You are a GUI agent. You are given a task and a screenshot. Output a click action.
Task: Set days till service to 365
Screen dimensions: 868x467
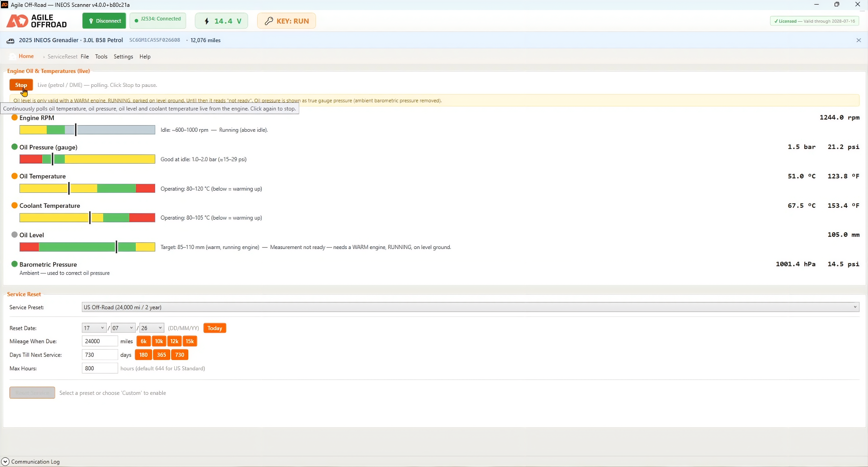(161, 355)
